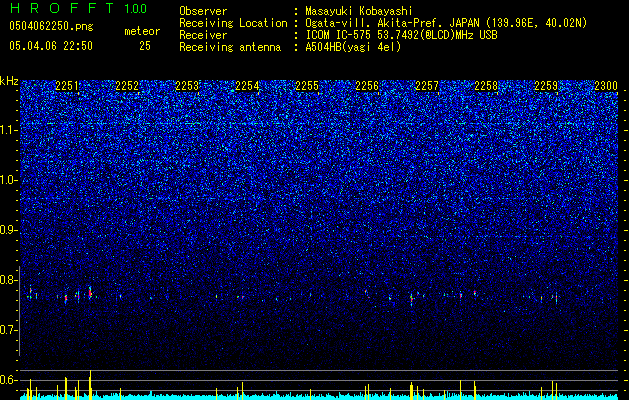
Task: Click the 2251 time marker
Action: click(x=67, y=85)
